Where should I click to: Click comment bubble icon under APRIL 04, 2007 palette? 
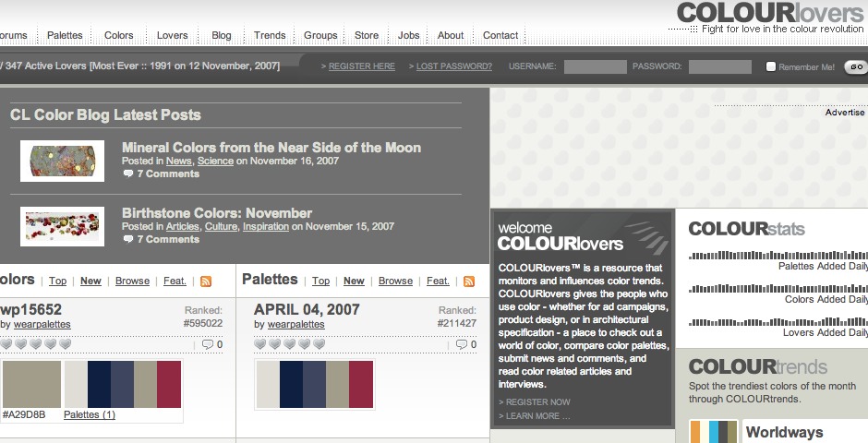[x=462, y=344]
